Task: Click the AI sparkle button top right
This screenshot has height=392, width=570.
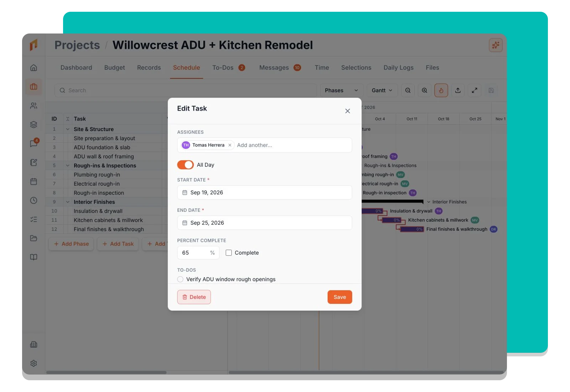Action: (496, 45)
